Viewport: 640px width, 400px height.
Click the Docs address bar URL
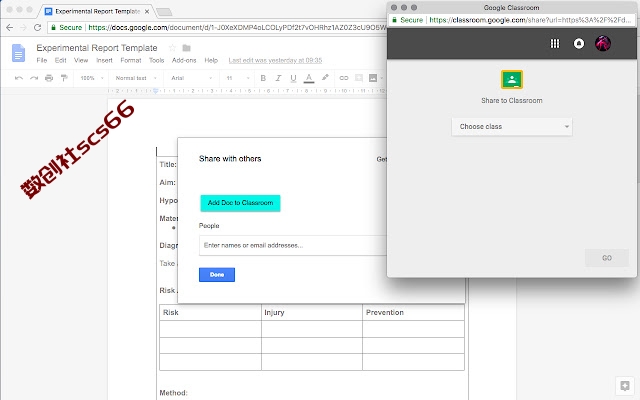(237, 27)
